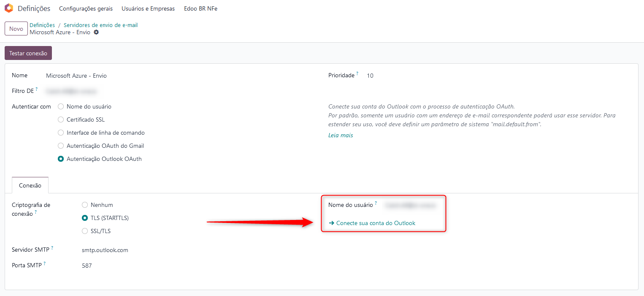
Task: Click Conecte sua conta do Outlook link
Action: [x=372, y=223]
